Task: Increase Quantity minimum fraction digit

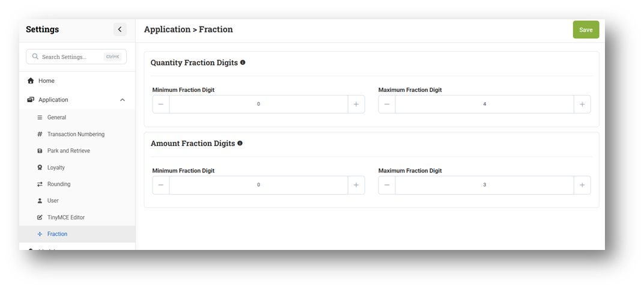Action: tap(356, 104)
